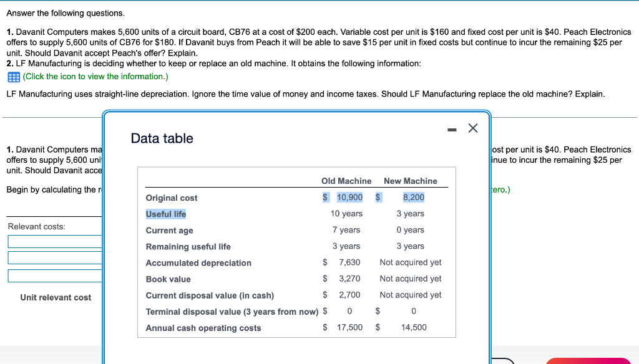This screenshot has width=639, height=364.
Task: Click the 'New Machine' column header
Action: click(x=411, y=181)
